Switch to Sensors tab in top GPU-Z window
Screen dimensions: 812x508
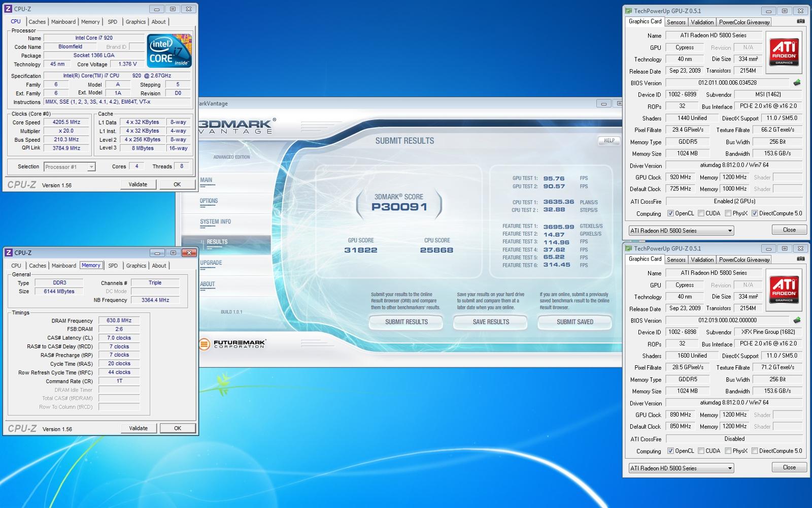click(676, 22)
